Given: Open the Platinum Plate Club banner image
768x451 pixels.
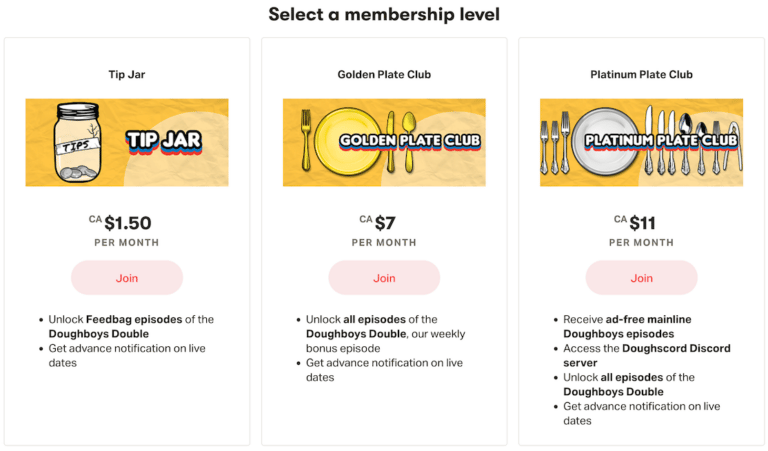Looking at the screenshot, I should point(641,142).
